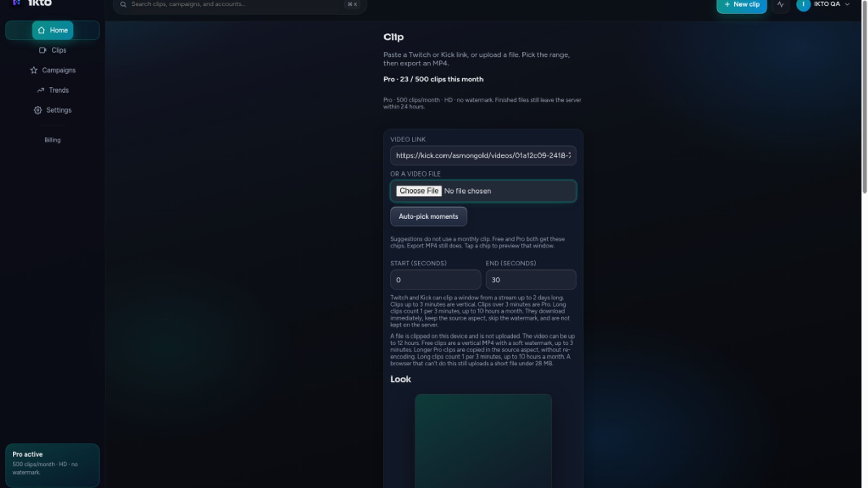Click the ikto logo icon
This screenshot has width=868, height=488.
pyautogui.click(x=16, y=3)
